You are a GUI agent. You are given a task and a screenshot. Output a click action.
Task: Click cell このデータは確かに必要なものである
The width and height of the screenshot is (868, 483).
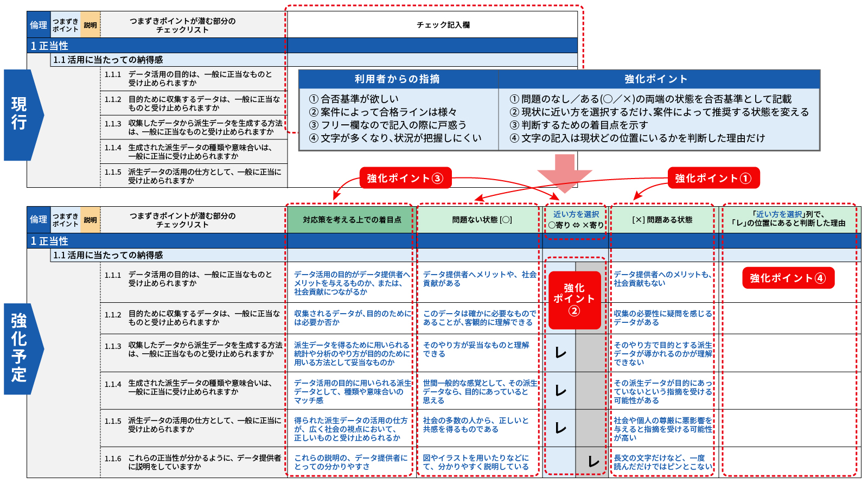(480, 318)
